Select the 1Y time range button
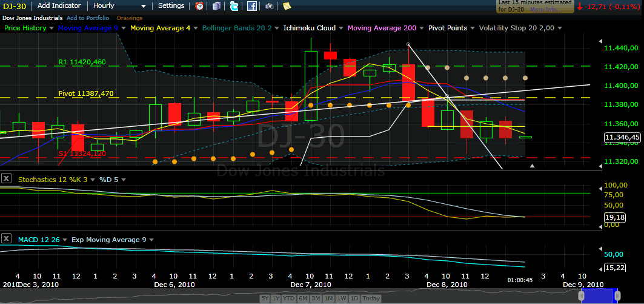 click(x=276, y=299)
